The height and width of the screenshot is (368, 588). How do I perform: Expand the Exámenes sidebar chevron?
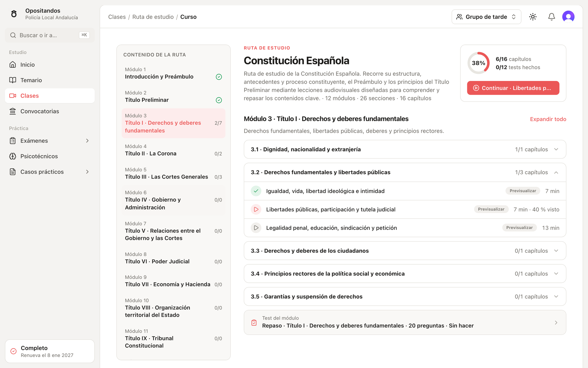(87, 141)
